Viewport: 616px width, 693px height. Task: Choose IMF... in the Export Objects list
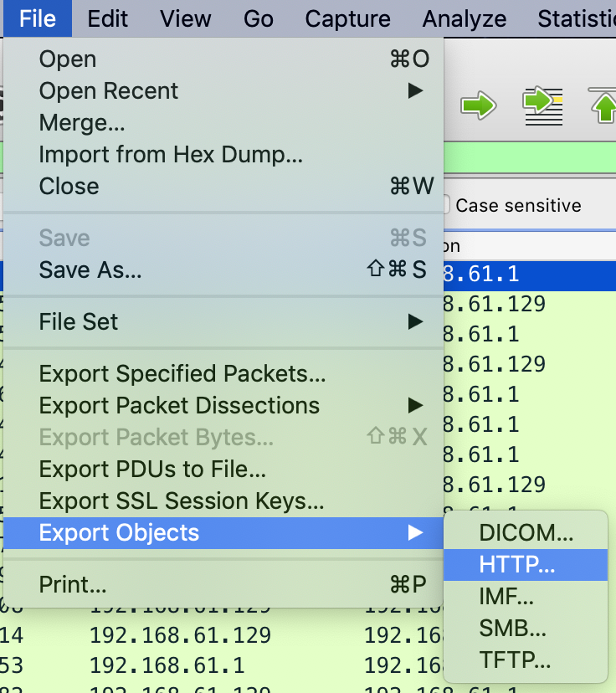[x=506, y=597]
